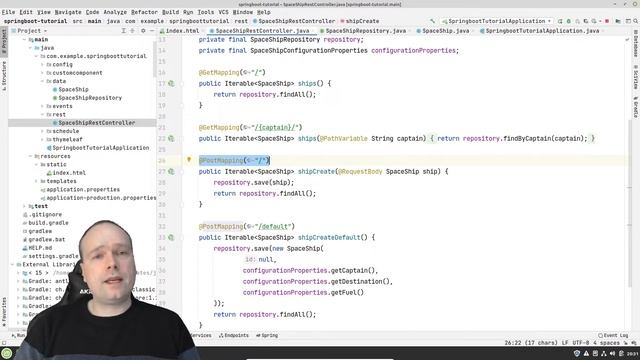Expand the customcomponent package

pos(42,73)
